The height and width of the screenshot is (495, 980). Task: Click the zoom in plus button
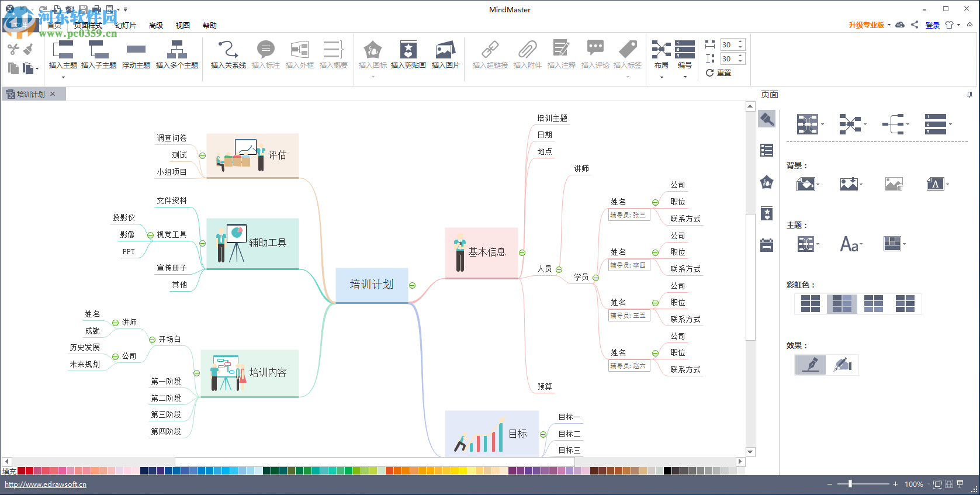point(895,484)
